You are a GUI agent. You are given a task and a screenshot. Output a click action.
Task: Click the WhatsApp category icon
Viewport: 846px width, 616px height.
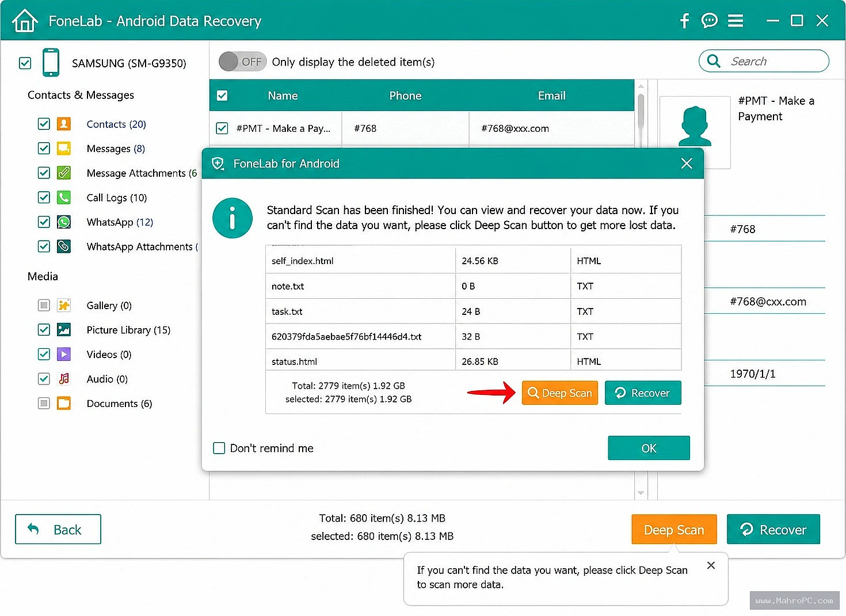64,222
